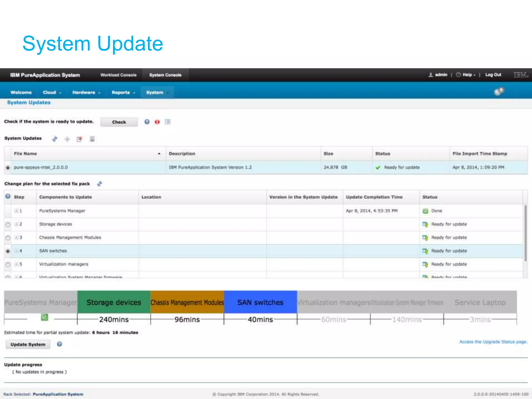Click the blue help icon beside Check button

[x=147, y=122]
